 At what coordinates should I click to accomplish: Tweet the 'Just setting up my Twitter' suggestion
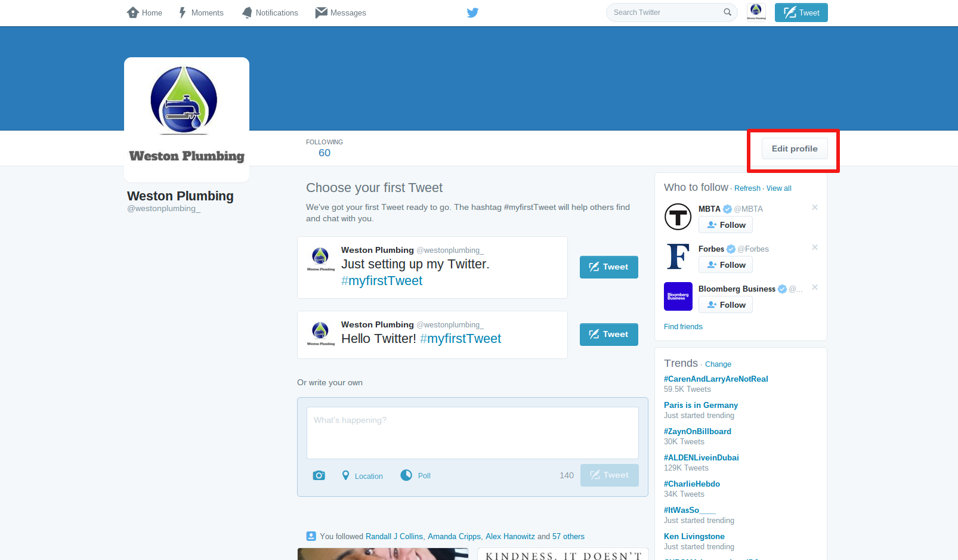click(x=609, y=267)
